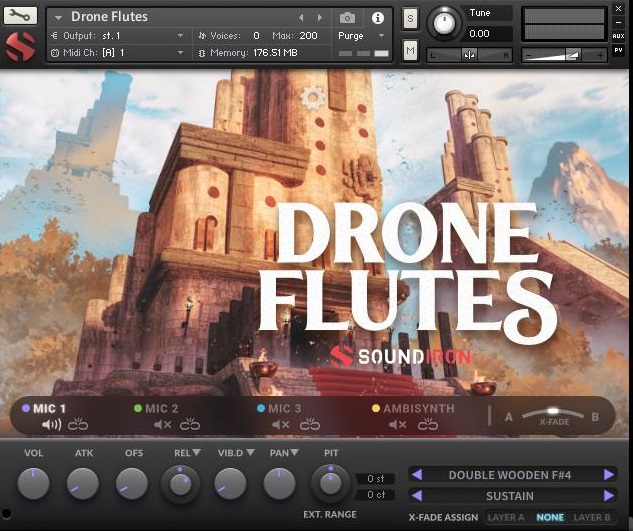Open the Midi Ch dropdown
The height and width of the screenshot is (531, 633).
point(180,53)
